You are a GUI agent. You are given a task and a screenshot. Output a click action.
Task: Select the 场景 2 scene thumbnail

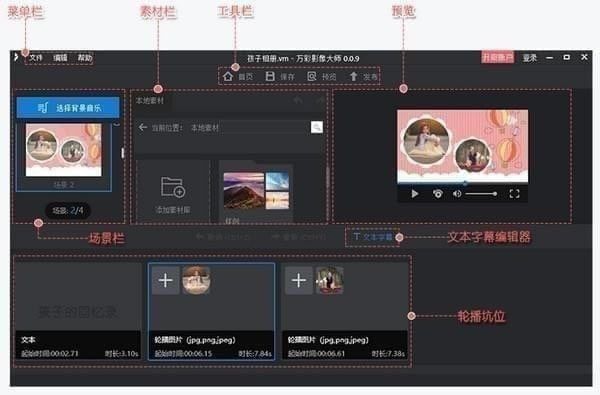tap(64, 150)
